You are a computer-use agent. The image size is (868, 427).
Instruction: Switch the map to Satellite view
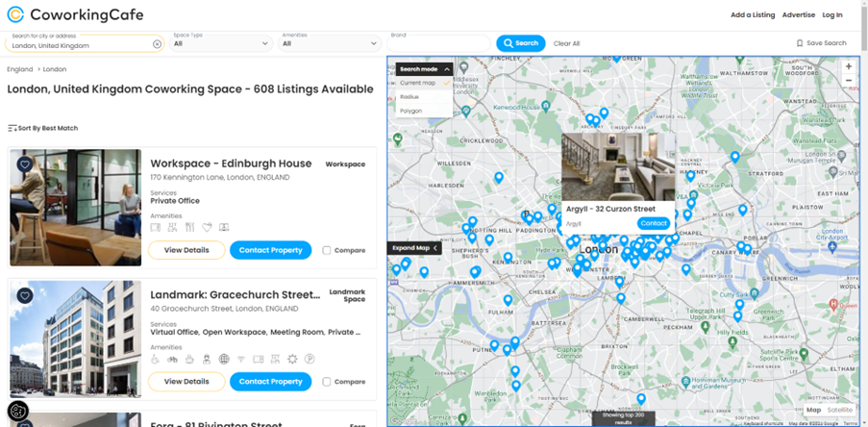840,410
